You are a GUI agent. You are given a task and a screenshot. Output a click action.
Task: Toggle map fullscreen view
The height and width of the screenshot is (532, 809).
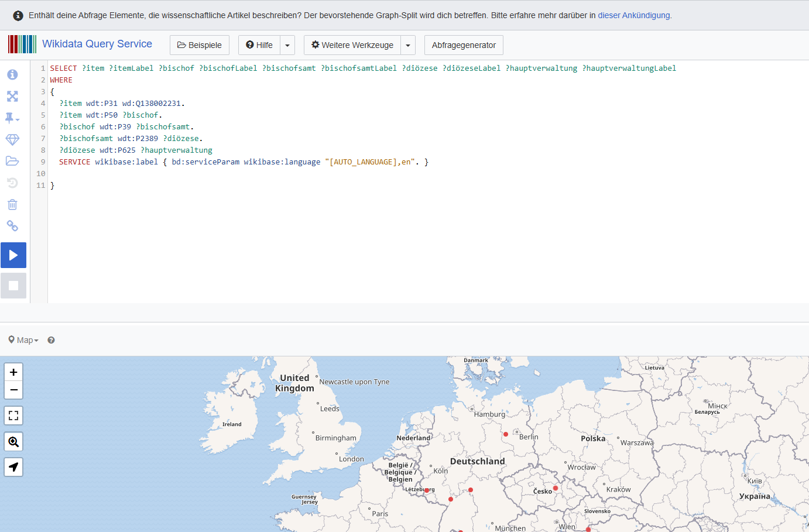point(13,416)
